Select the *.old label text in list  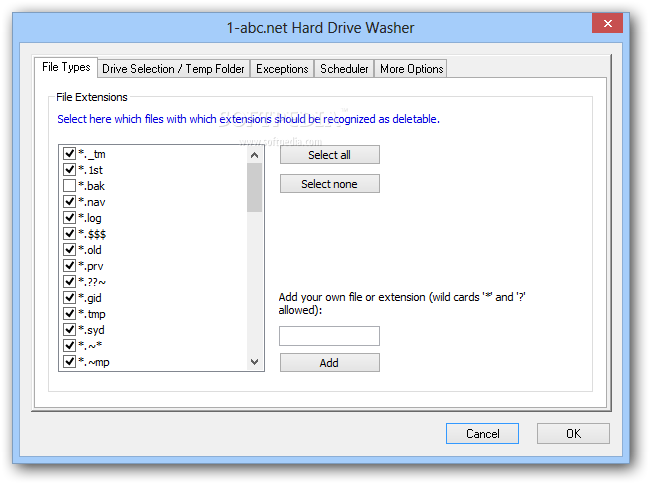90,250
